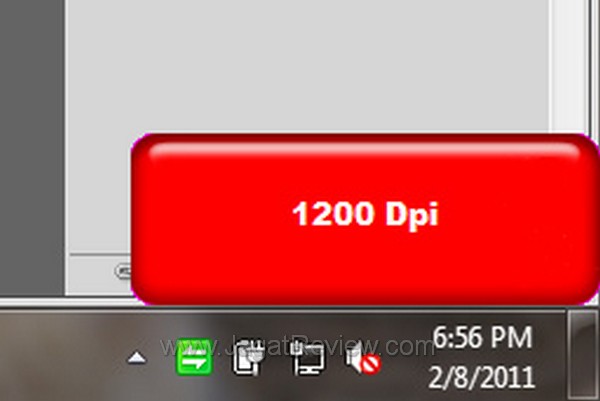The image size is (600, 401).
Task: Click the half-hidden icon behind red popup
Action: pos(123,271)
